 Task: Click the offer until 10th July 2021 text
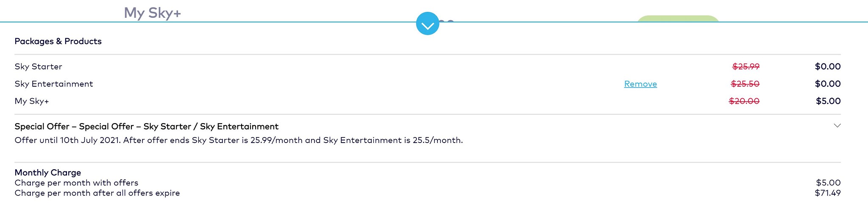239,140
